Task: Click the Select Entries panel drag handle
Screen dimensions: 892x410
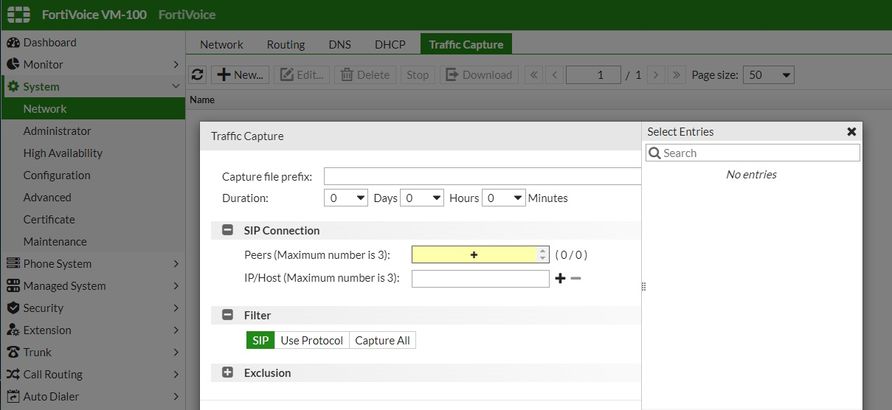Action: (x=643, y=287)
